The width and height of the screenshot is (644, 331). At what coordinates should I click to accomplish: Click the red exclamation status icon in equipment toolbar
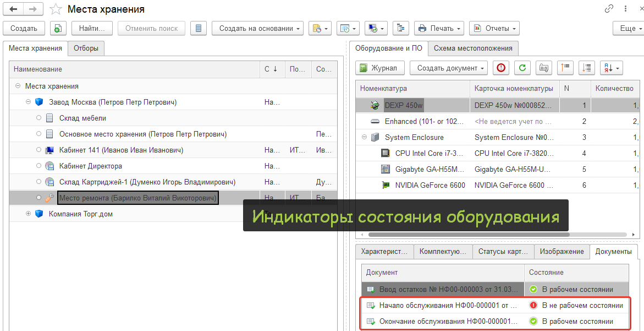(500, 68)
